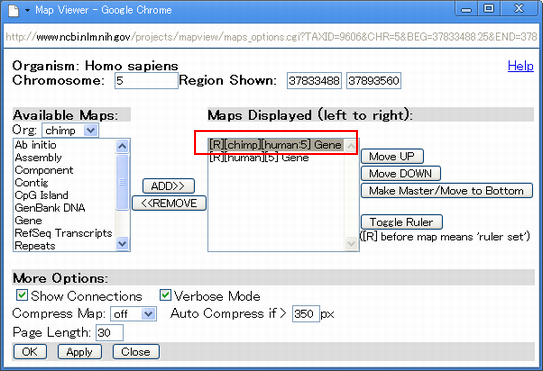Select Assembly in Available Maps
543x371 pixels.
tap(65, 158)
